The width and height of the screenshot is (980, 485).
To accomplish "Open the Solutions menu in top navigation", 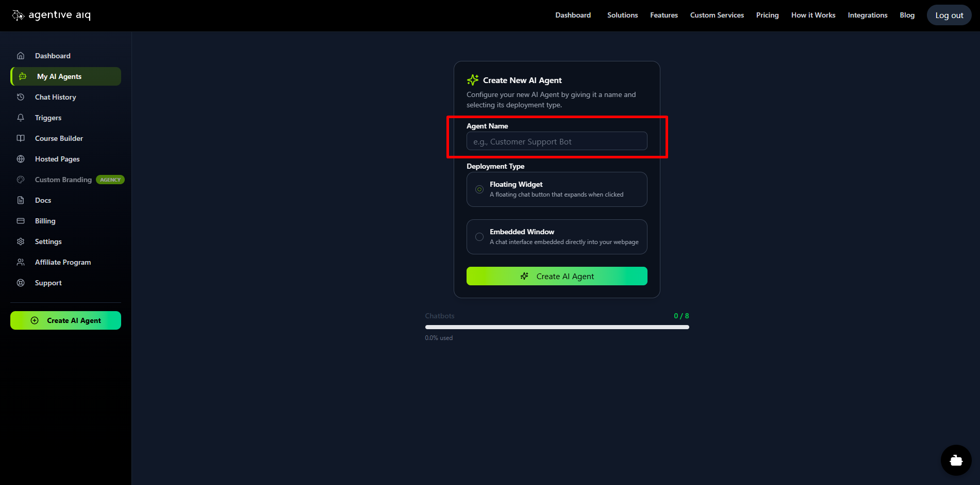I will click(622, 15).
